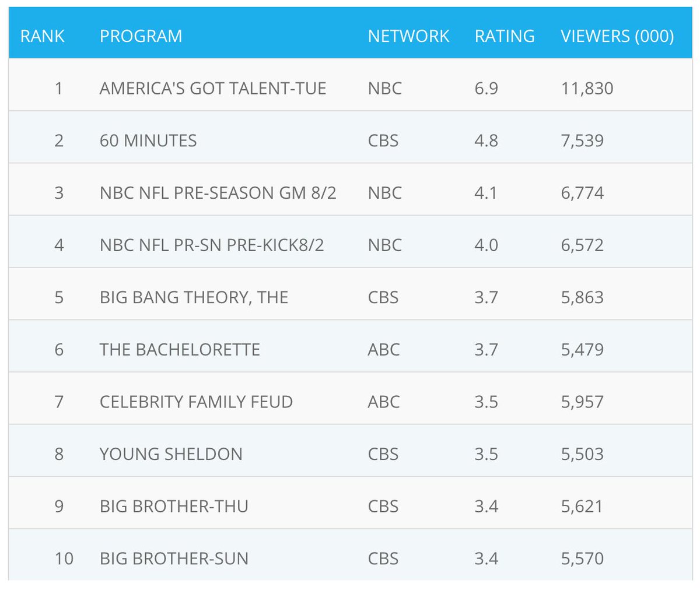The image size is (700, 594).
Task: Select the America's Got Talent-Tue program name
Action: 213,89
